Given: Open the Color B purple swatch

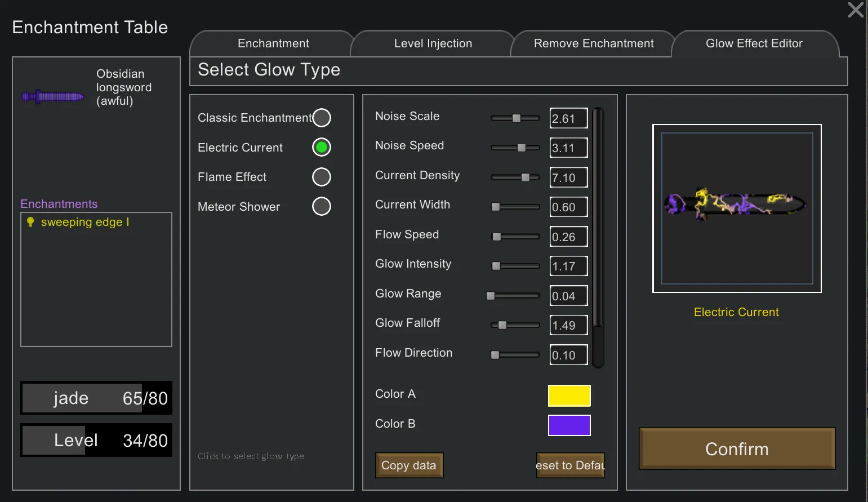Looking at the screenshot, I should [569, 425].
